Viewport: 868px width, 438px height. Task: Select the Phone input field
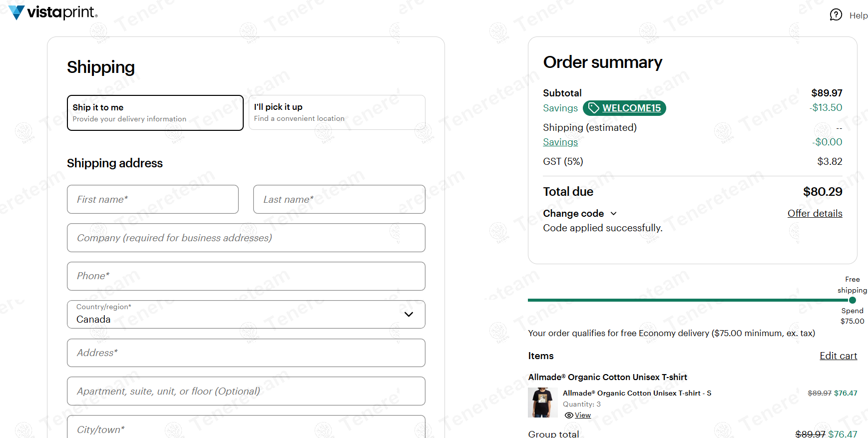(246, 276)
